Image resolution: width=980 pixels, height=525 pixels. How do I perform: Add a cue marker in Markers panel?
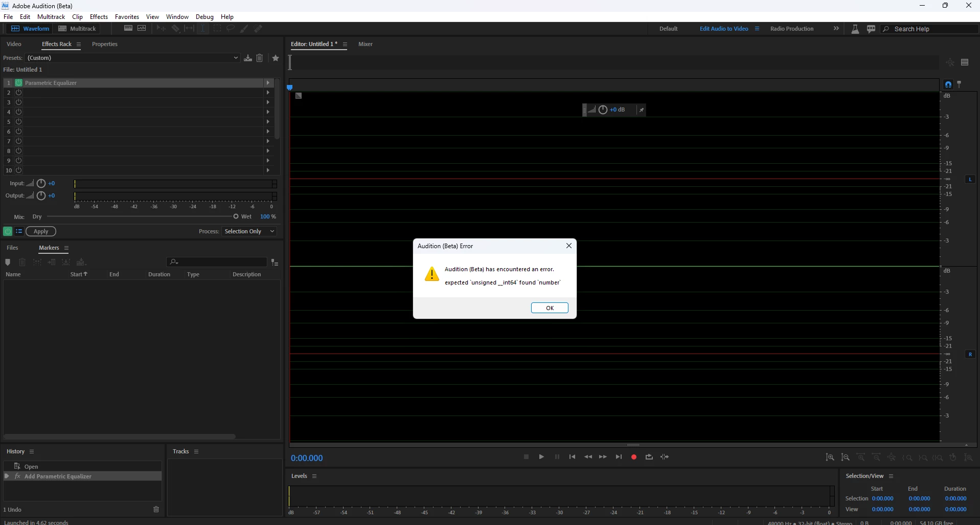8,262
